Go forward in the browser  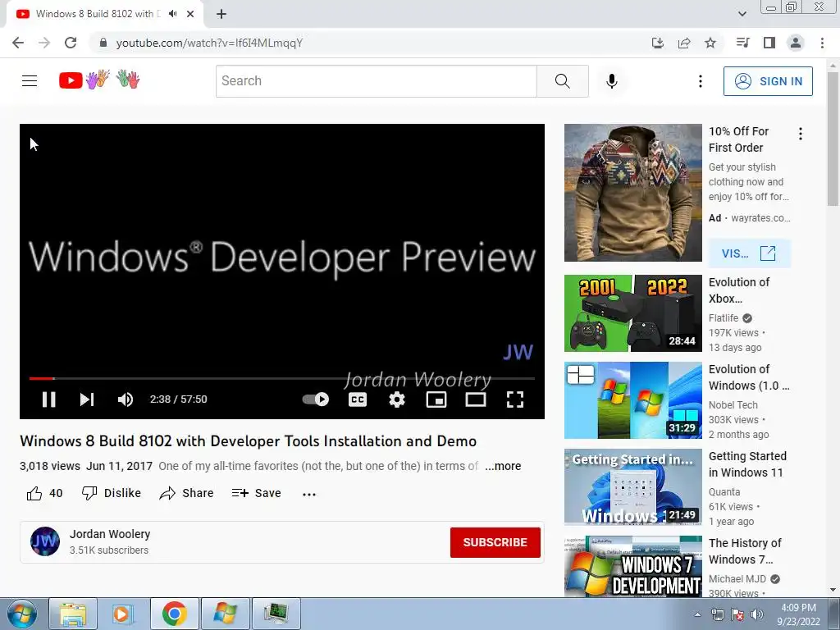coord(44,43)
